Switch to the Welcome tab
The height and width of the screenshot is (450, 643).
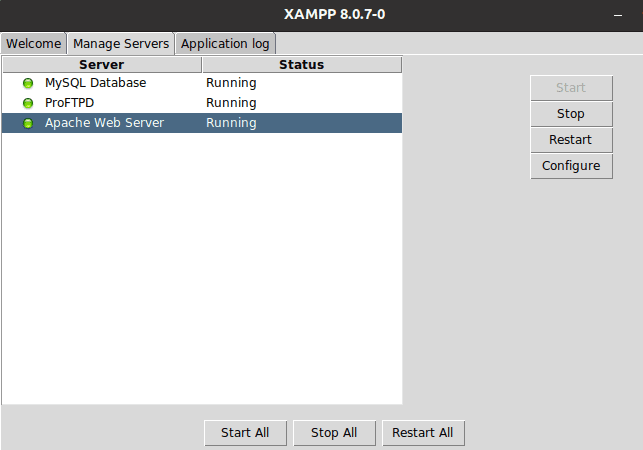pos(34,43)
